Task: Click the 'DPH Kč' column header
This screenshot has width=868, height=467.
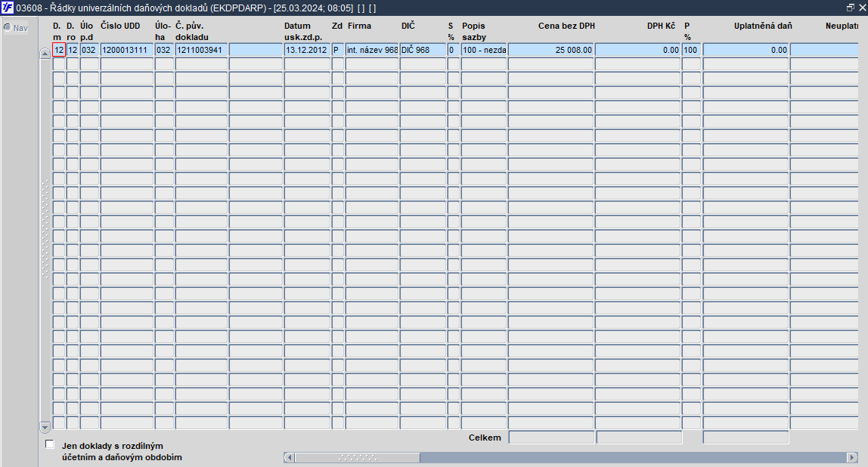Action: [x=661, y=26]
